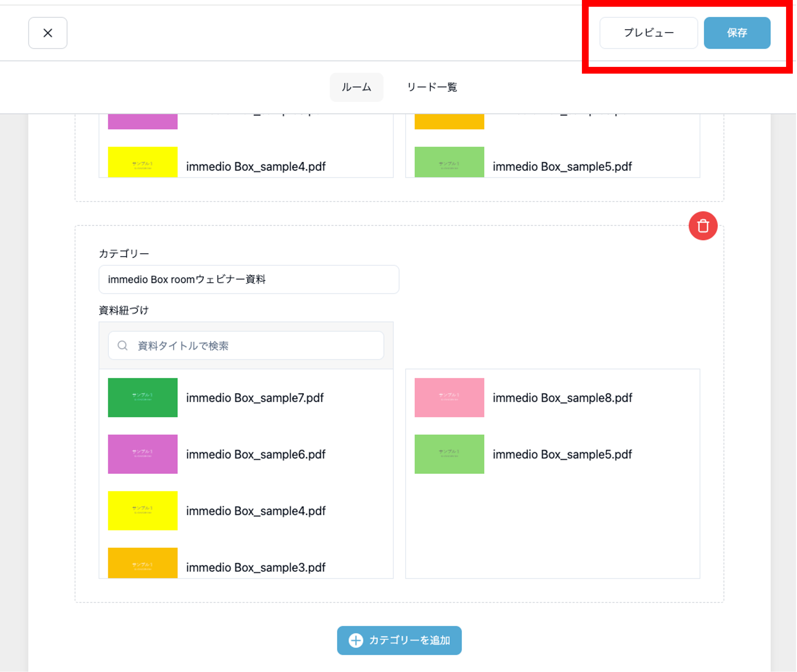This screenshot has width=797, height=672.
Task: Select purple thumbnail of sample6.pdf
Action: coord(142,454)
